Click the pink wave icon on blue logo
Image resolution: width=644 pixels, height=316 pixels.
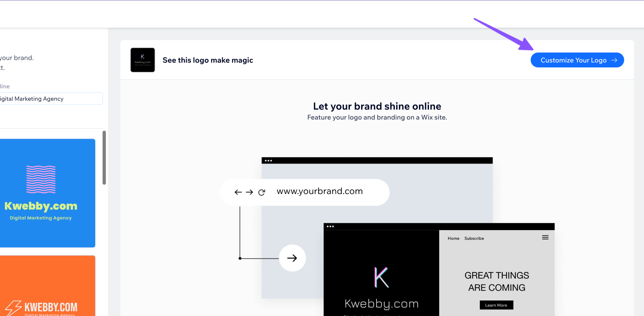click(41, 179)
